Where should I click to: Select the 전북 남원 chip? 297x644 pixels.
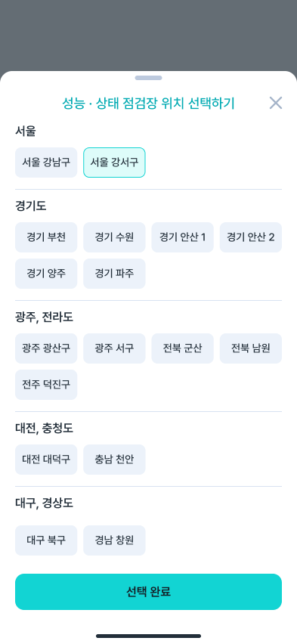click(x=251, y=348)
